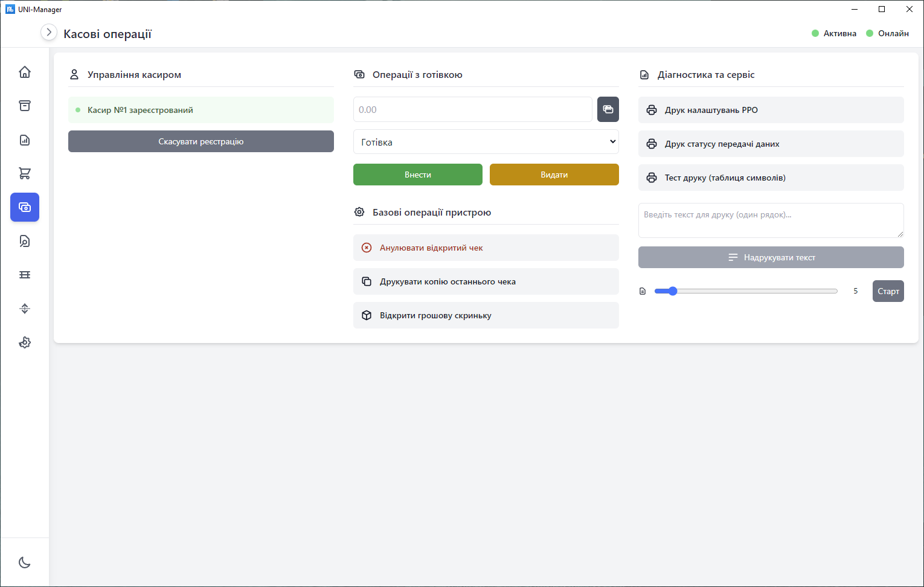924x587 pixels.
Task: Toggle dark mode moon icon
Action: click(x=25, y=562)
